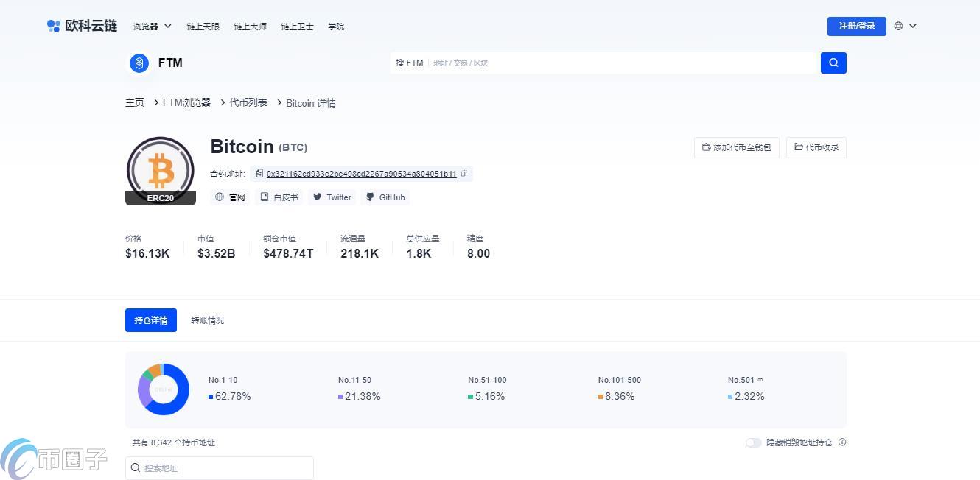Click the 21.38% holdings percentage
The width and height of the screenshot is (980, 480).
pyautogui.click(x=363, y=396)
